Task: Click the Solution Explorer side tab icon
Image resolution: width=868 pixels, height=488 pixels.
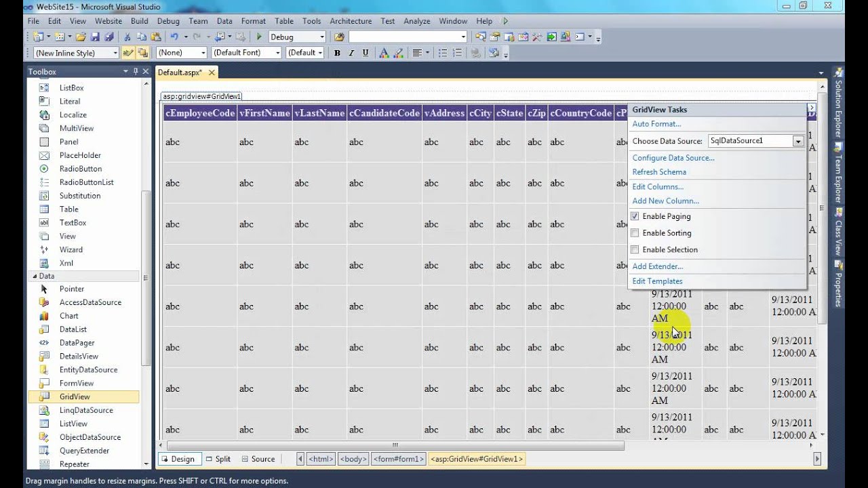Action: [x=838, y=73]
